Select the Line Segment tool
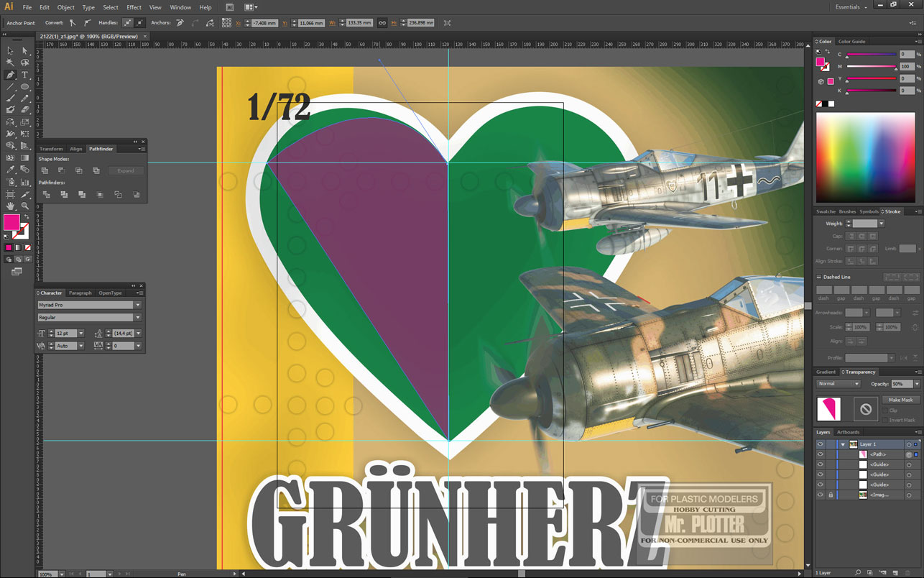The image size is (924, 578). coord(10,86)
